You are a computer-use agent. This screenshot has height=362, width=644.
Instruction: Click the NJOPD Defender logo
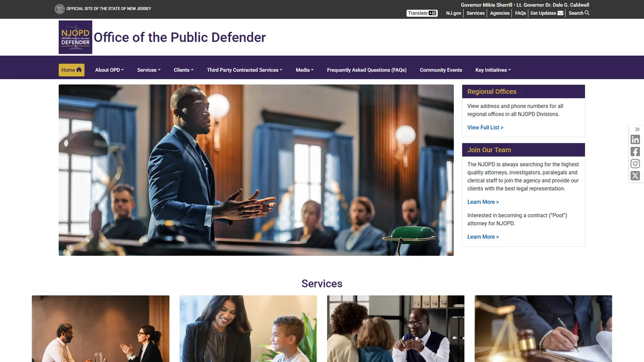(75, 37)
